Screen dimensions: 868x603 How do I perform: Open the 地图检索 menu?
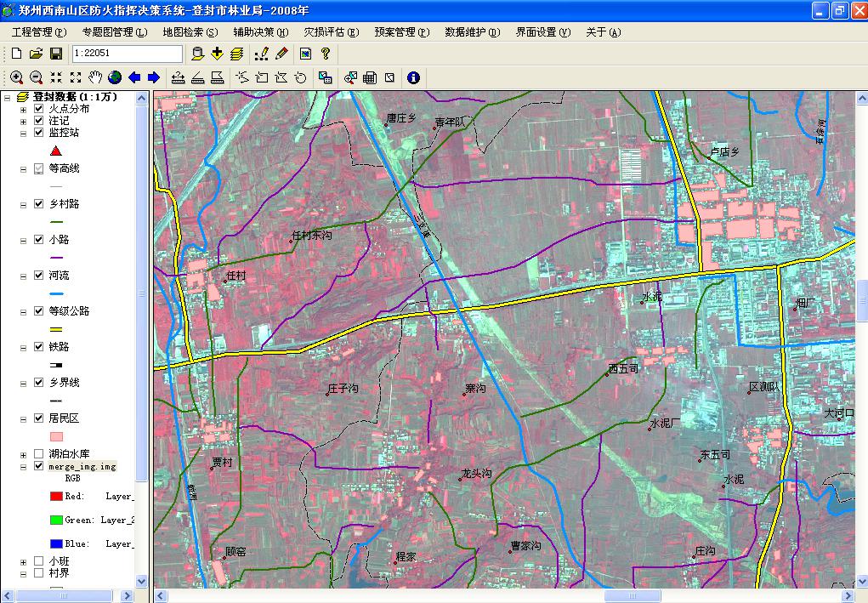(x=190, y=32)
